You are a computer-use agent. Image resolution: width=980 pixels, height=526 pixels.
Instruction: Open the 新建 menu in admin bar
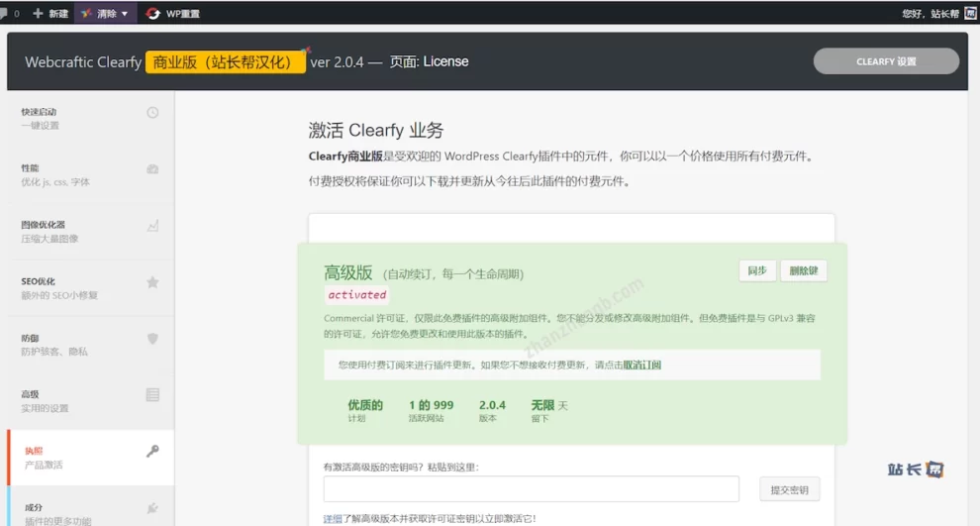pos(50,14)
